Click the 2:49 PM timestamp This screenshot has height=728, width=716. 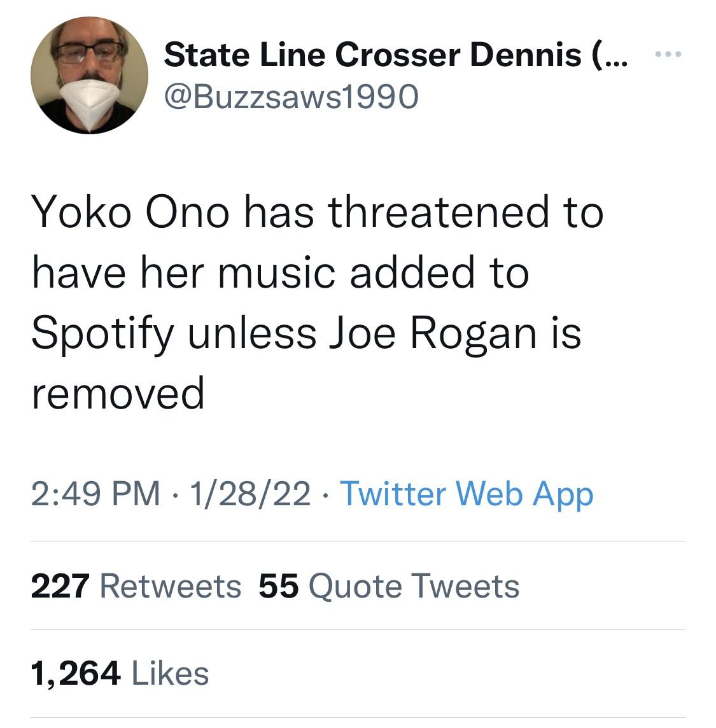pyautogui.click(x=95, y=494)
